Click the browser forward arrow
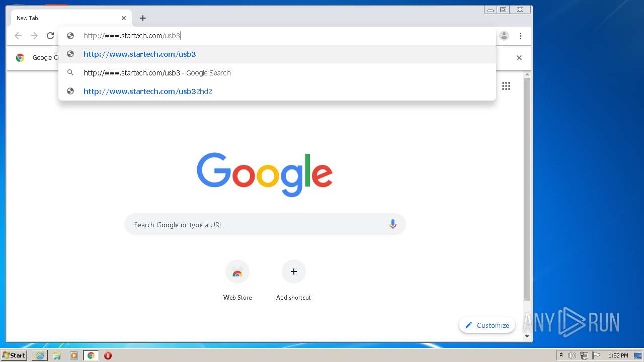This screenshot has width=644, height=362. [x=34, y=36]
